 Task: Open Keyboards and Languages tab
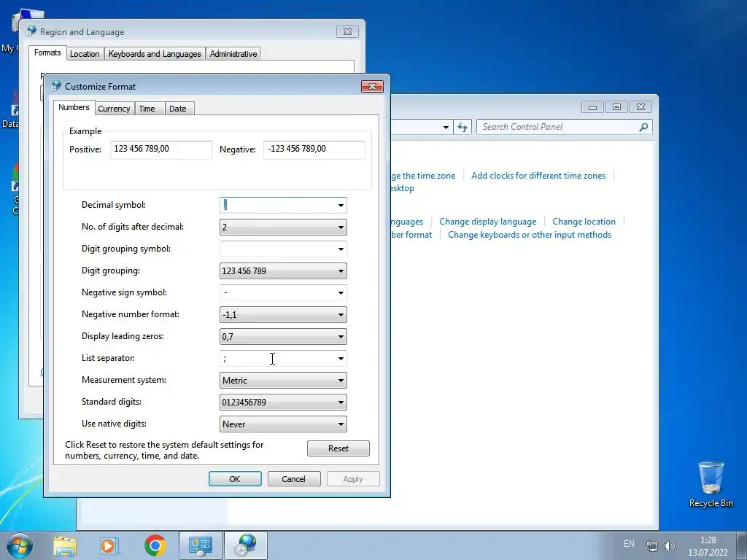[x=155, y=54]
